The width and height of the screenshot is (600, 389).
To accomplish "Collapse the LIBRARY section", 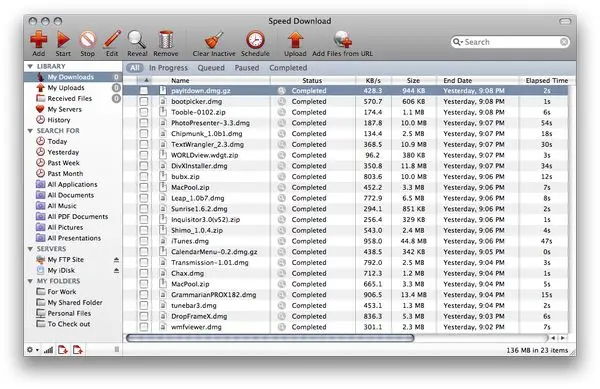I will pos(30,67).
